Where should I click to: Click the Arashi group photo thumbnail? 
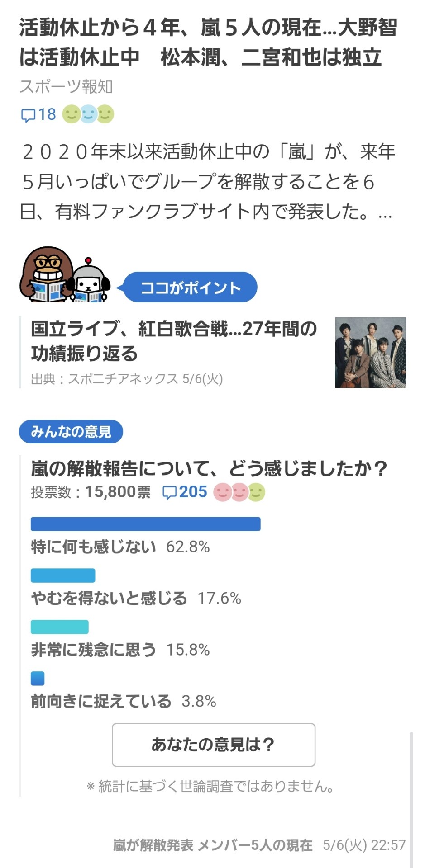point(370,353)
